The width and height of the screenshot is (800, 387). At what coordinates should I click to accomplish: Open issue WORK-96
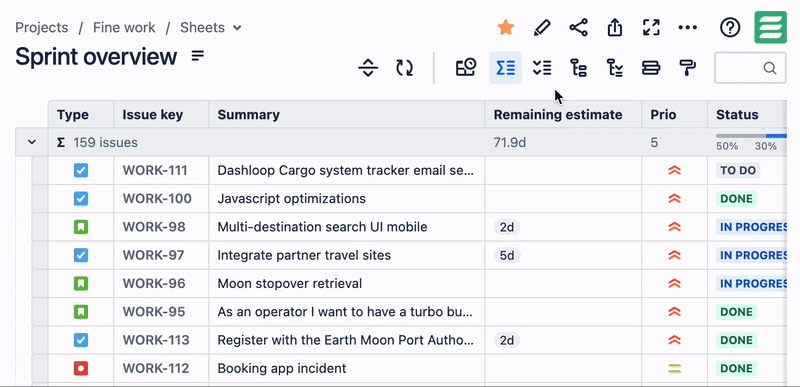pos(154,283)
